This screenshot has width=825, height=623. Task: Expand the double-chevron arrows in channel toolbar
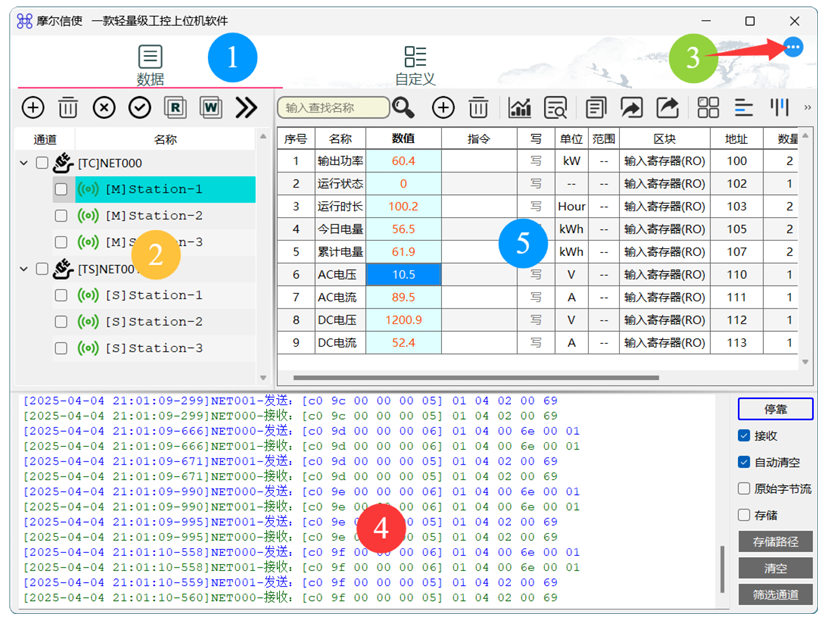246,107
